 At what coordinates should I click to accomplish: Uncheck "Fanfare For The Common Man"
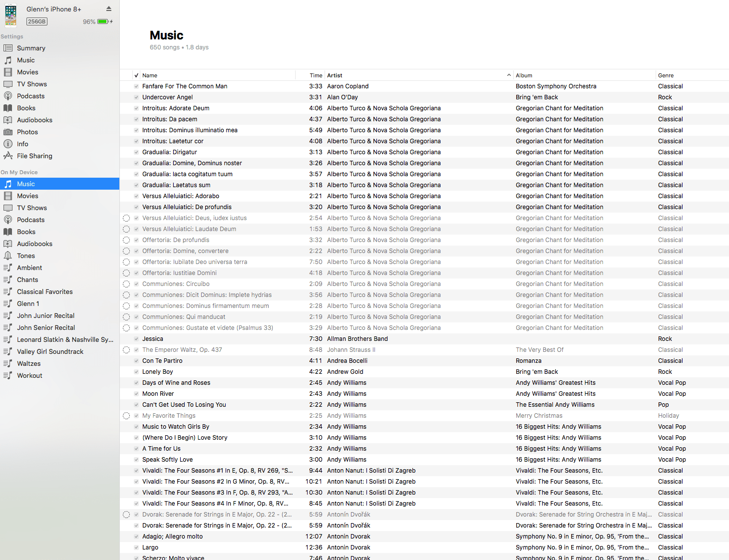(136, 86)
